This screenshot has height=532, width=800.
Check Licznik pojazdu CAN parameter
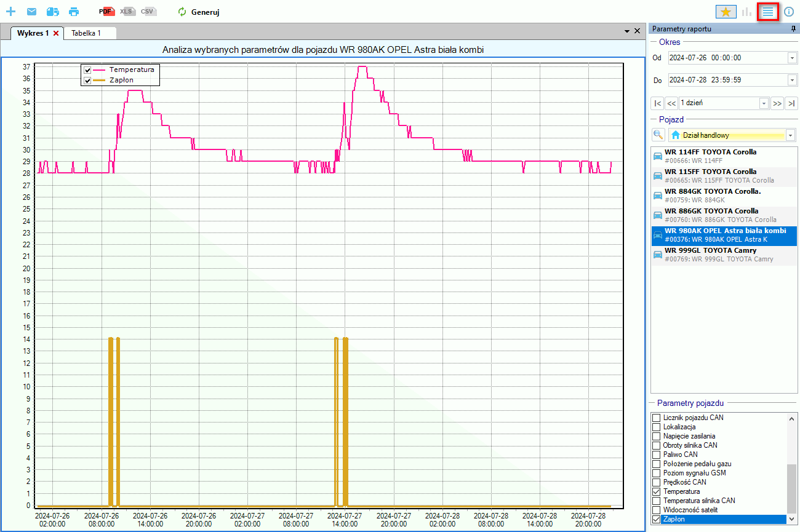pos(656,418)
